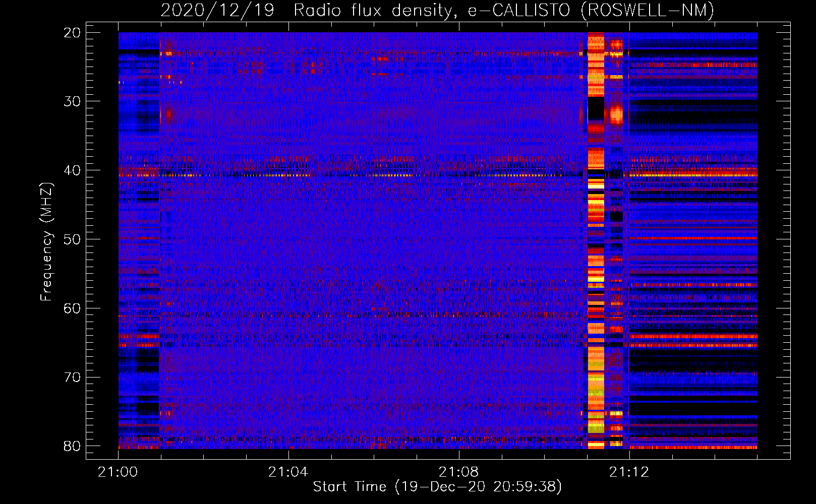
Task: Click the '20' frequency tick label
Action: tap(72, 33)
